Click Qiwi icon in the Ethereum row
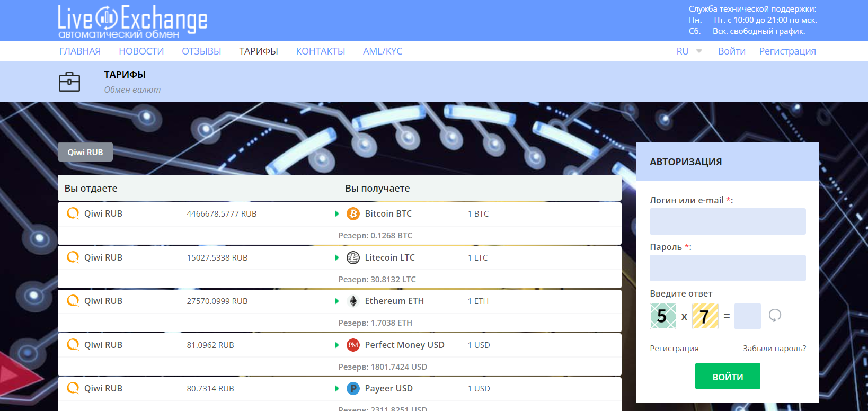Viewport: 868px width, 411px height. (x=73, y=301)
